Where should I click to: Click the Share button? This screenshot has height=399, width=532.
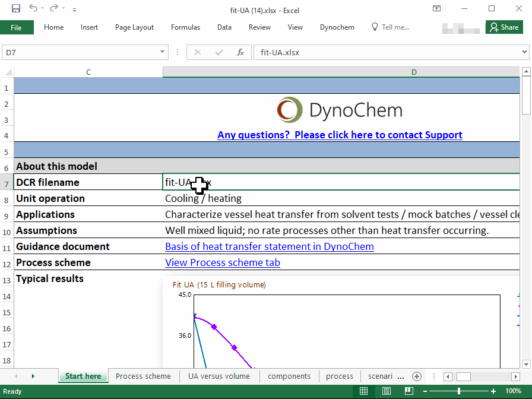(x=504, y=27)
